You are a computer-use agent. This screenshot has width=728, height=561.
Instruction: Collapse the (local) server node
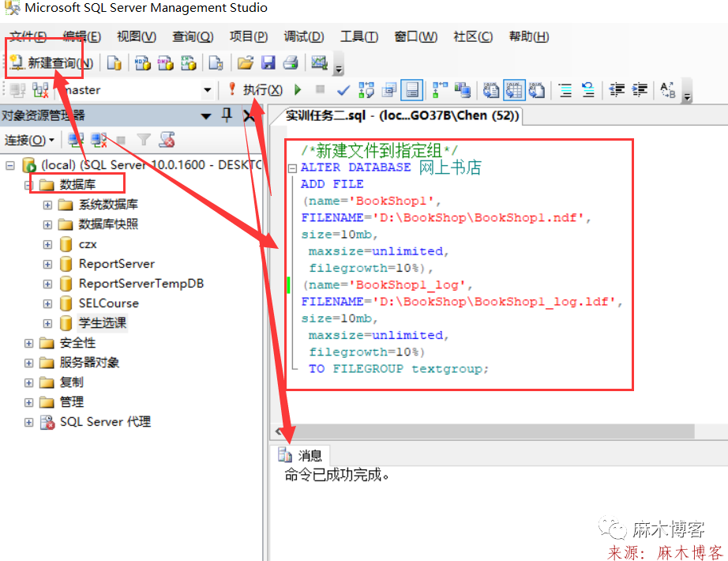pos(9,165)
